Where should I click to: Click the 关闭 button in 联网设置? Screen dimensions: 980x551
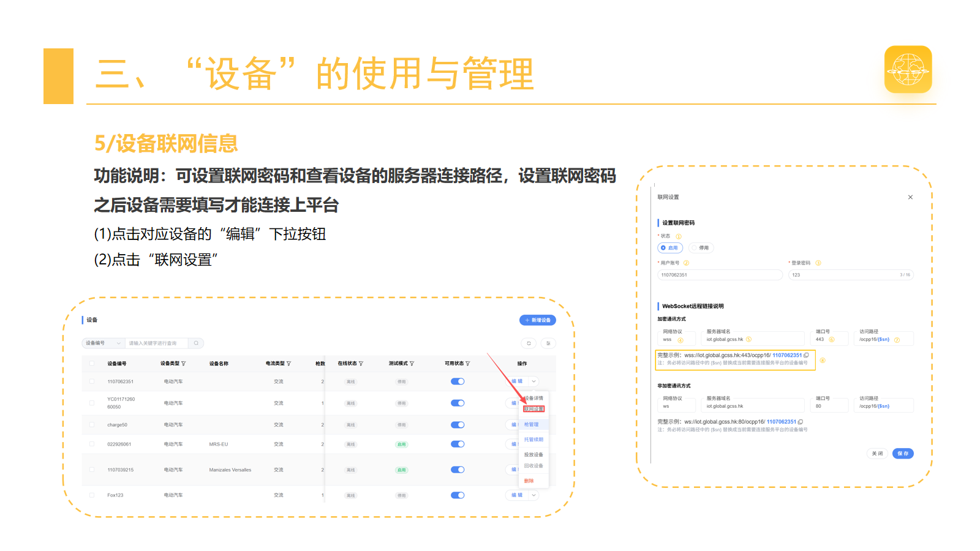point(877,454)
